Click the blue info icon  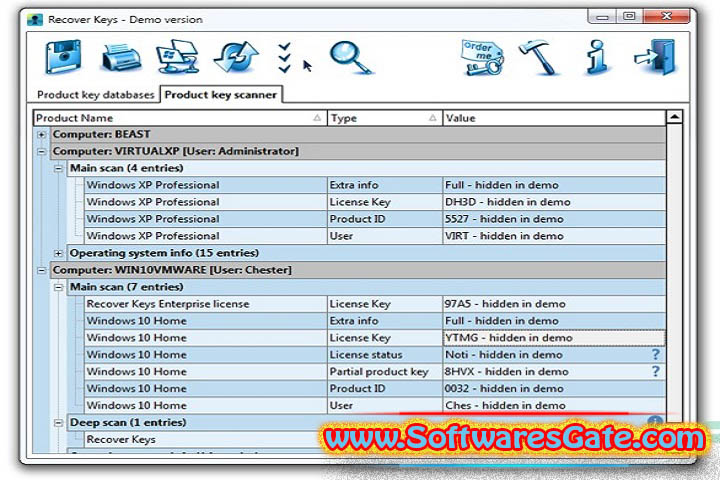point(597,57)
